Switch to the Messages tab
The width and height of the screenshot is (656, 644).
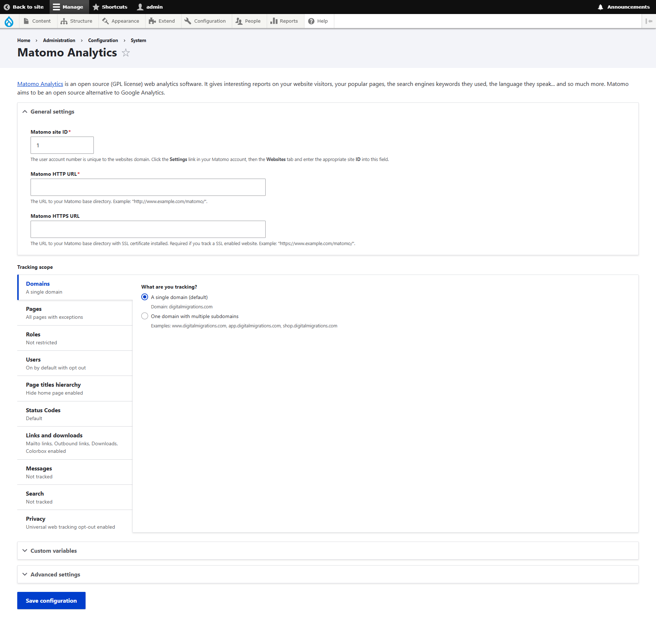click(x=75, y=472)
